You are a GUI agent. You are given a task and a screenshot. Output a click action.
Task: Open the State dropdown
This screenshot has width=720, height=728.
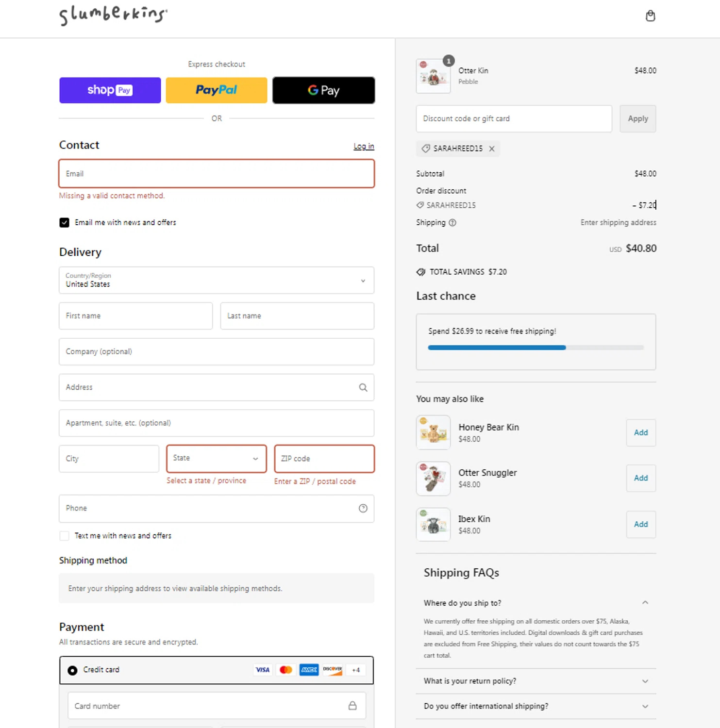217,459
